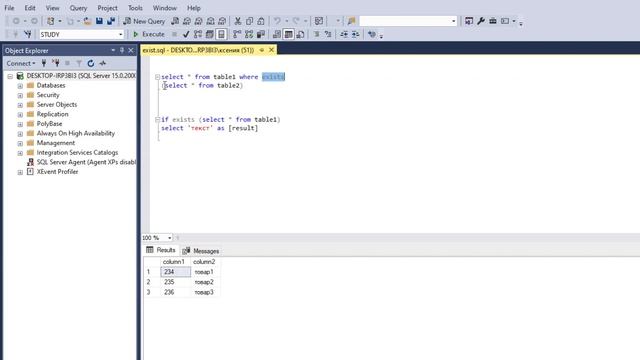The image size is (640, 360).
Task: Click the Database Engine Query icon
Action: point(175,21)
